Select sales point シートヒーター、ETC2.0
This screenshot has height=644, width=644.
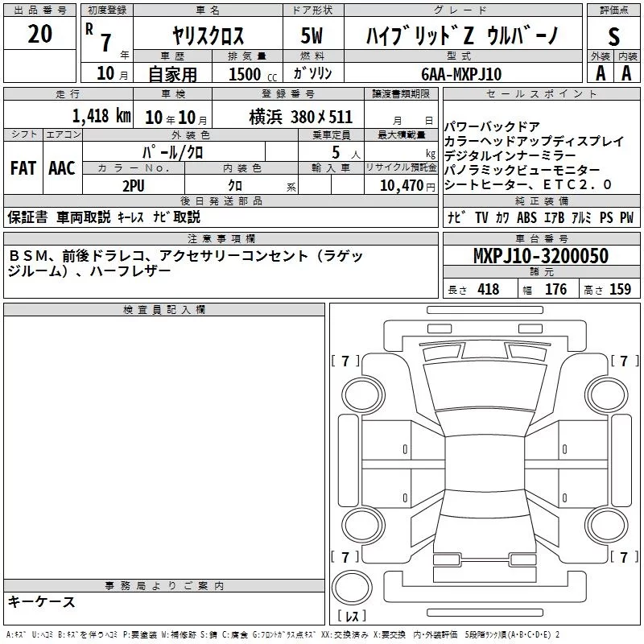[528, 185]
